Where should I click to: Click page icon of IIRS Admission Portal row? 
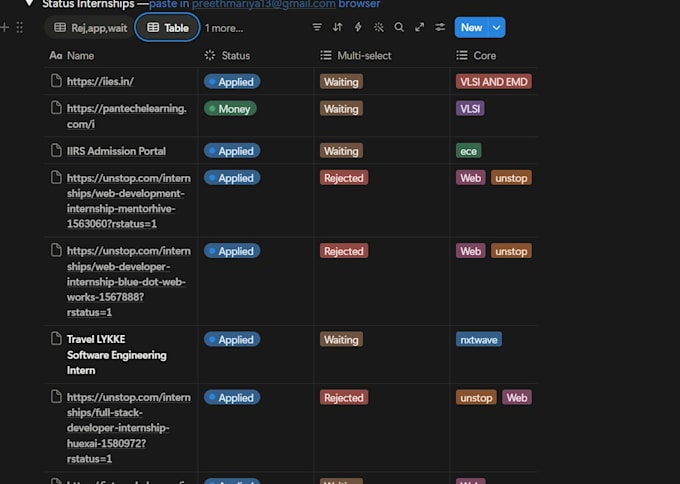[x=56, y=150]
